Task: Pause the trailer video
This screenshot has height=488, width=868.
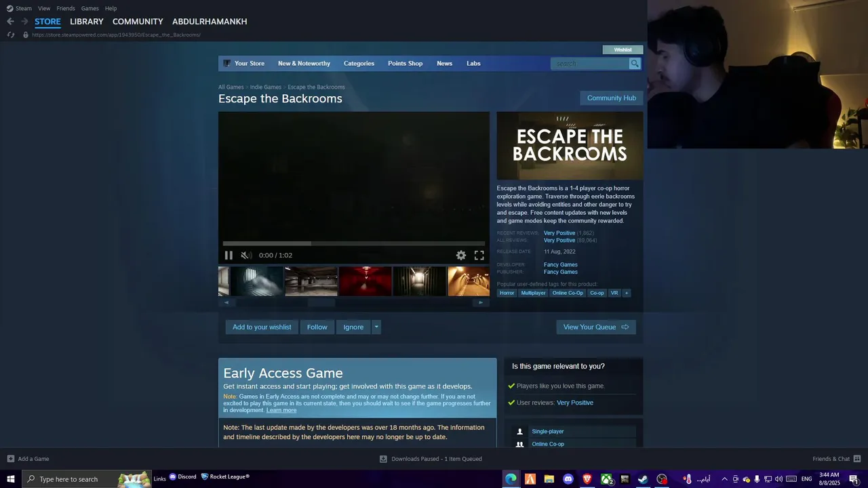Action: [x=229, y=256]
